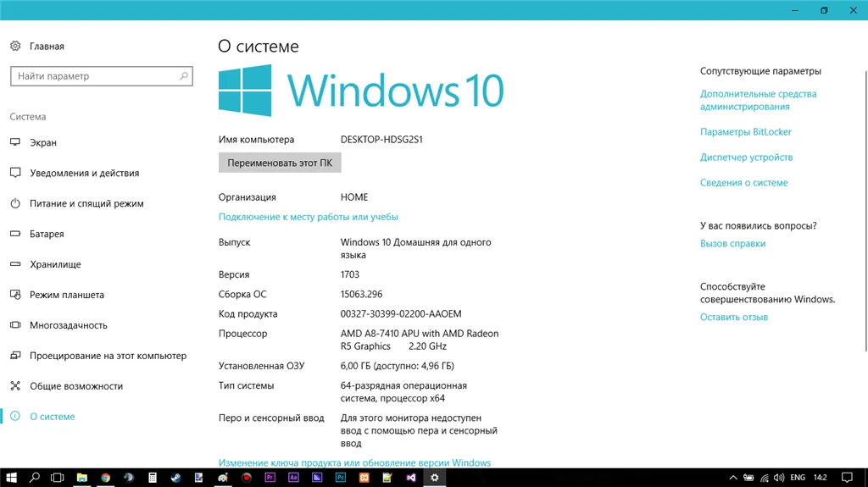Open File Explorer from the taskbar
Viewport: 868px width, 487px height.
[x=82, y=478]
